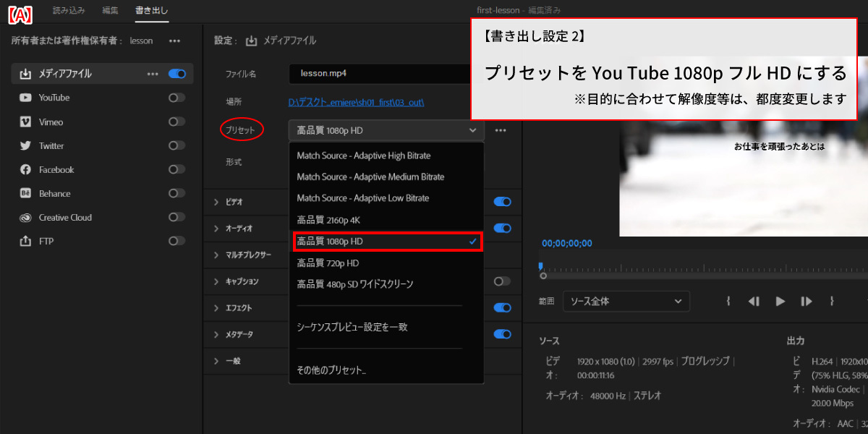Click the 00;00;00;00 timecode
This screenshot has height=434, width=868.
[567, 243]
